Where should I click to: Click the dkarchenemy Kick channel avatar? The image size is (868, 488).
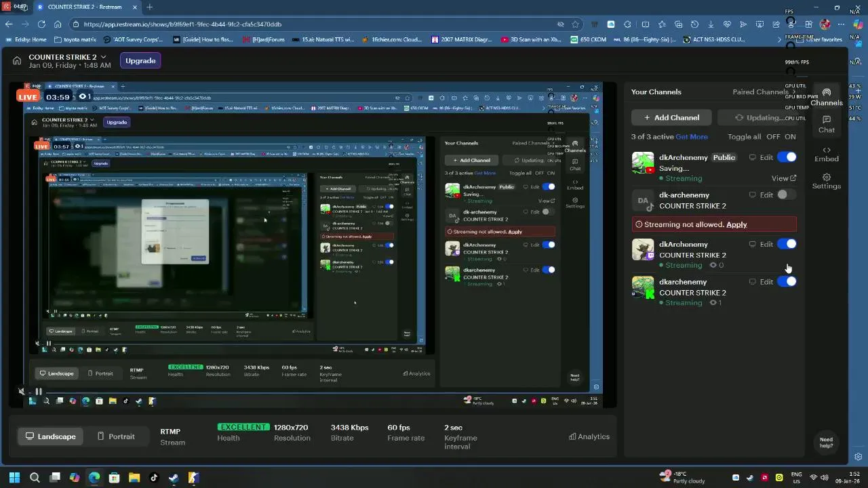643,287
